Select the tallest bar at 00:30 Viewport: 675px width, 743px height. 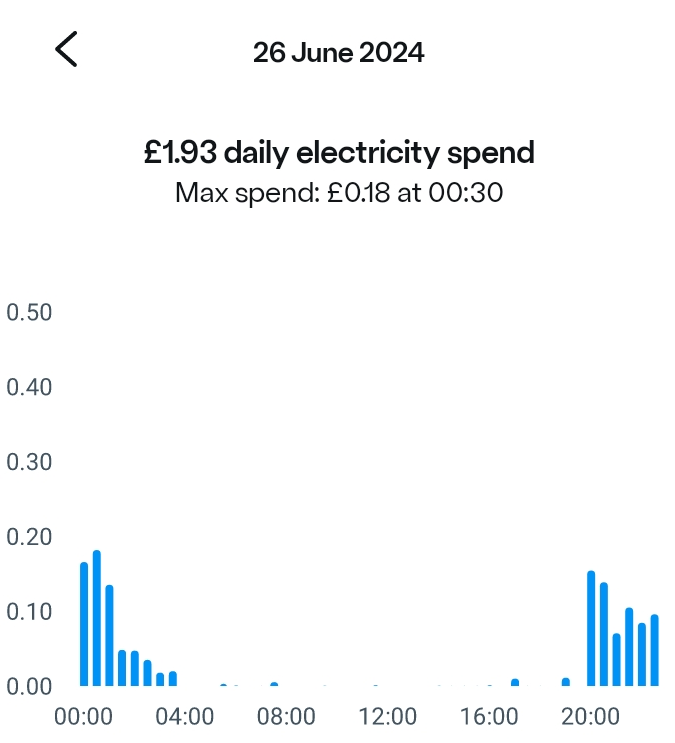pyautogui.click(x=97, y=618)
